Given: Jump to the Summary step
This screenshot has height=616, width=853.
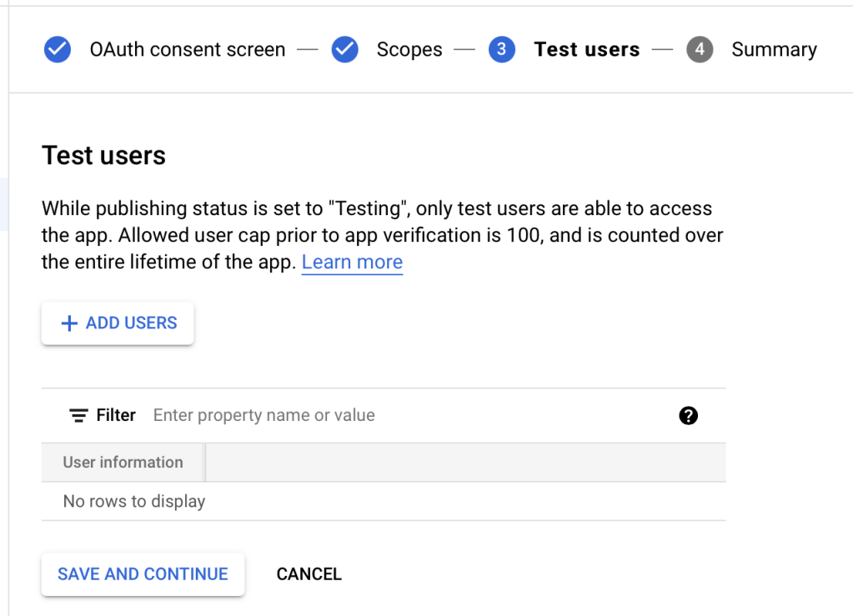Looking at the screenshot, I should [x=774, y=50].
